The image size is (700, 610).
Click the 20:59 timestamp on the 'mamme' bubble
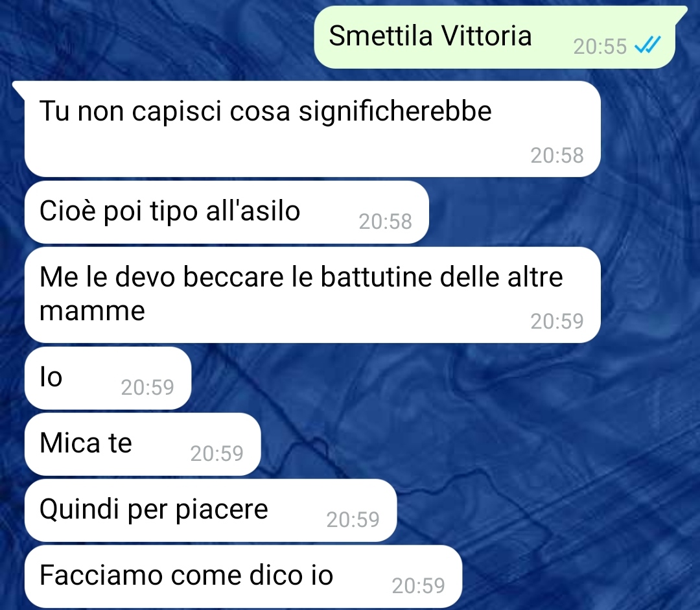coord(557,321)
